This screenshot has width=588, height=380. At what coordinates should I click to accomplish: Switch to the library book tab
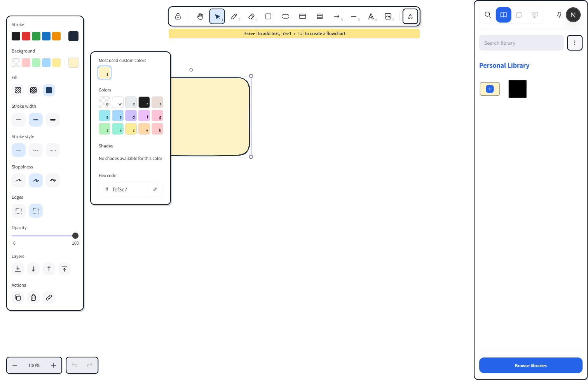pos(503,15)
